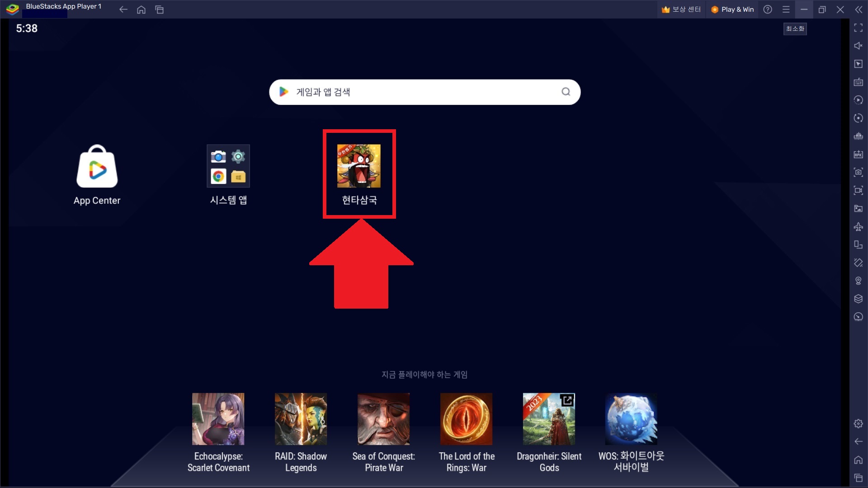Open the 보상 센터 button

681,9
